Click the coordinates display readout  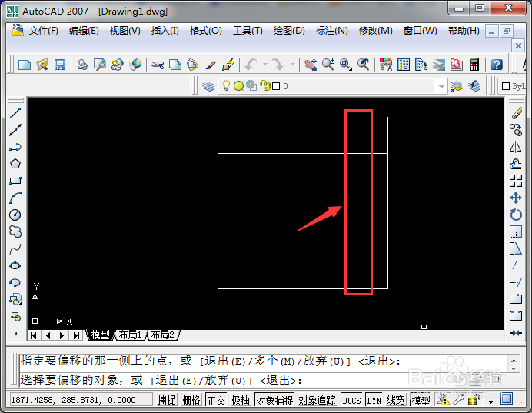pos(81,400)
